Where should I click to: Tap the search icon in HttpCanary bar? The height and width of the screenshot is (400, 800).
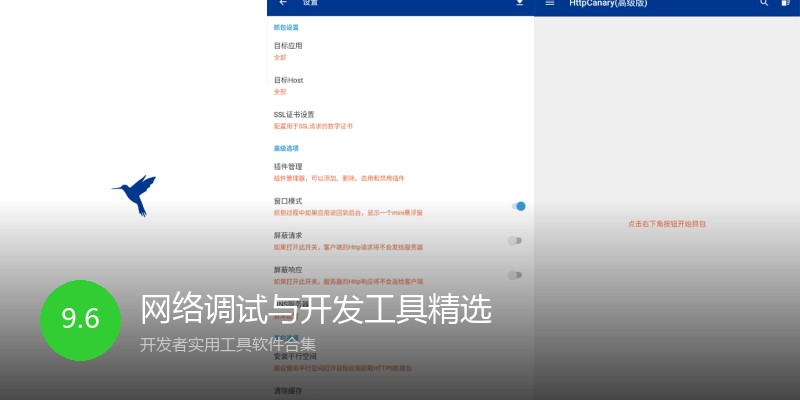coord(764,3)
